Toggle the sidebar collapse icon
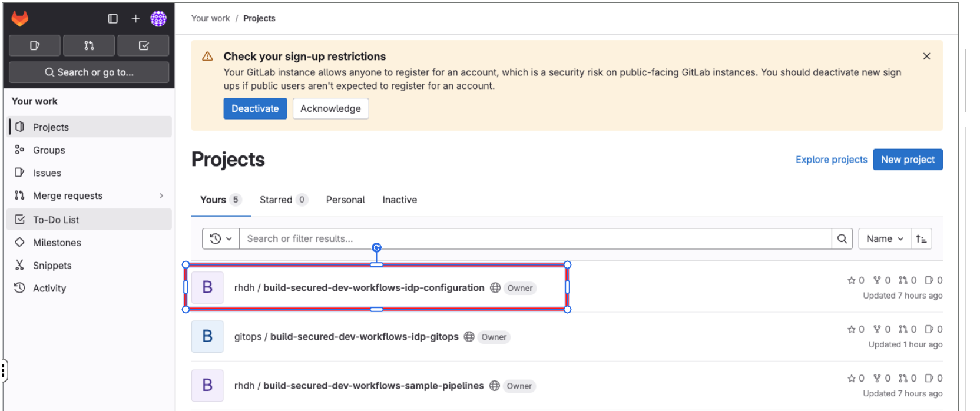980x411 pixels. coord(112,19)
